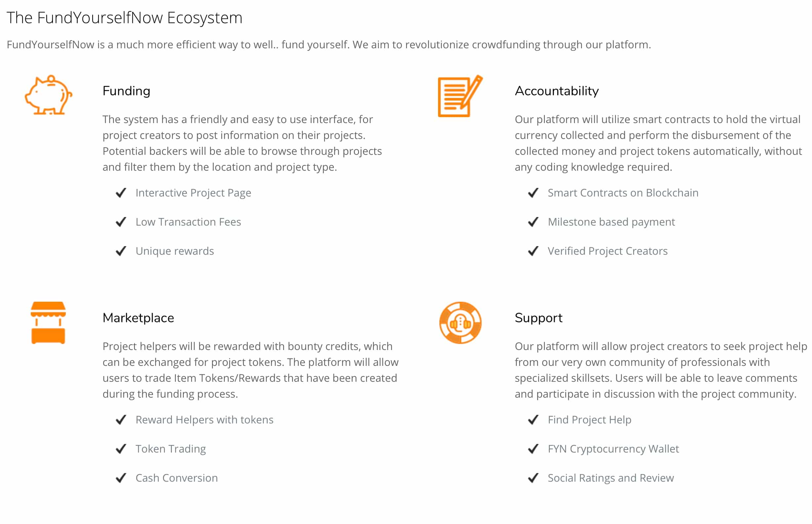Click the lifebuoy headset Support icon
This screenshot has width=812, height=524.
pyautogui.click(x=461, y=323)
